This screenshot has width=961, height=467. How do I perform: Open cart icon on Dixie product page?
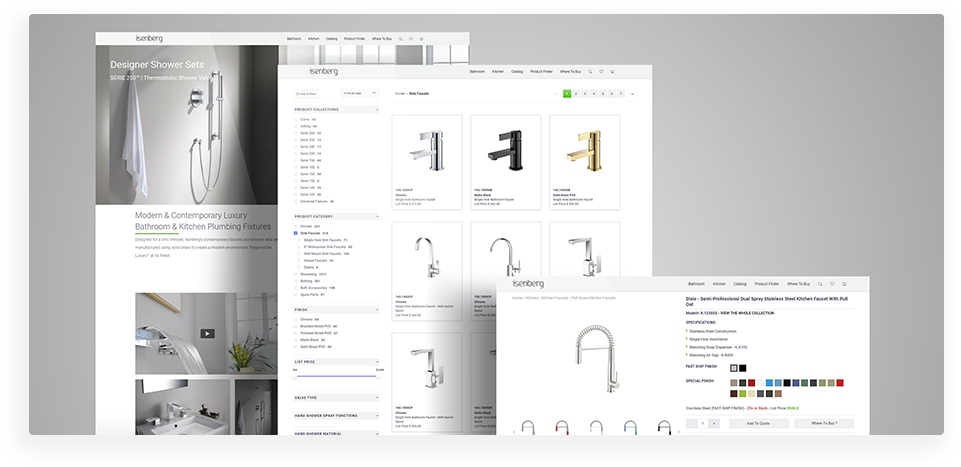(844, 284)
